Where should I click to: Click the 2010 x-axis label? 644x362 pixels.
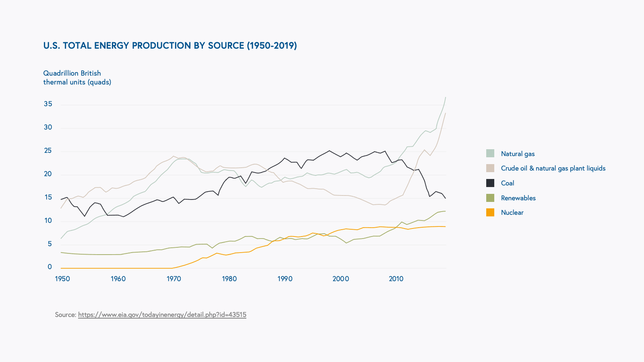coord(396,279)
